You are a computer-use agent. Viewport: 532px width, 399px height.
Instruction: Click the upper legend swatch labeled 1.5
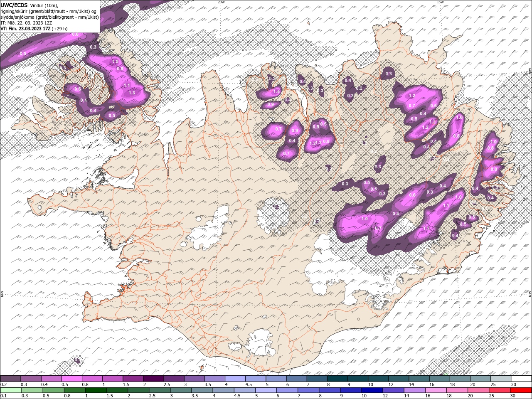click(x=133, y=379)
